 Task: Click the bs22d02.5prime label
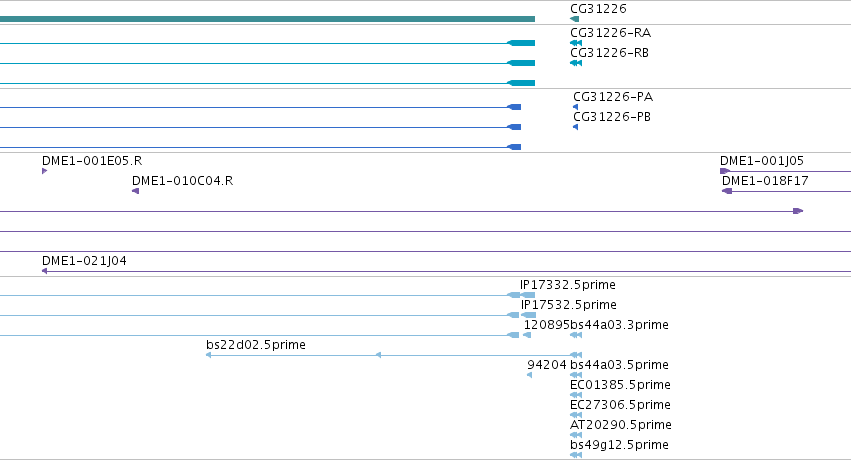pos(256,345)
